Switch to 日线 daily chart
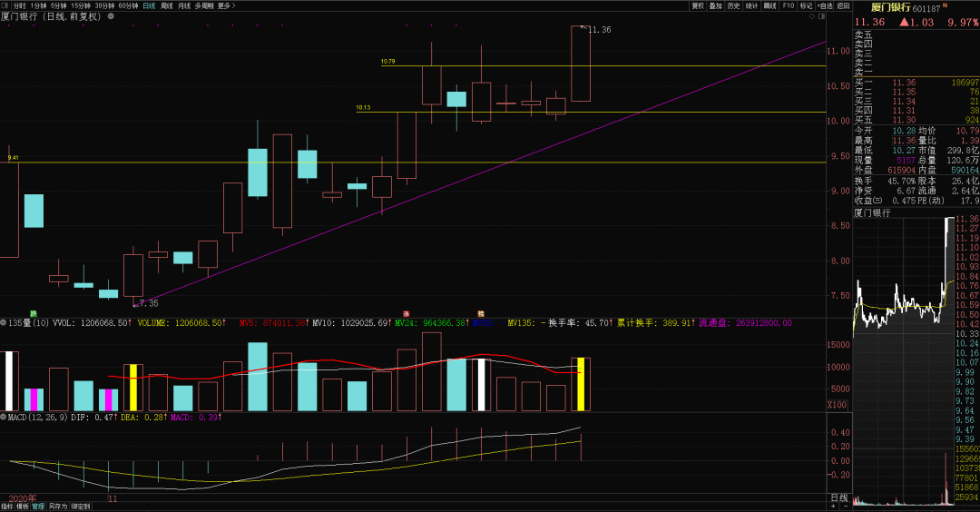Screen dimensions: 980x512 click(149, 5)
